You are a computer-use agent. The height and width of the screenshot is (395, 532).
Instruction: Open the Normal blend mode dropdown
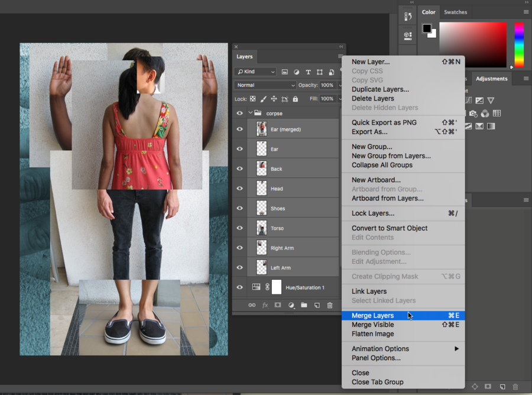coord(264,85)
